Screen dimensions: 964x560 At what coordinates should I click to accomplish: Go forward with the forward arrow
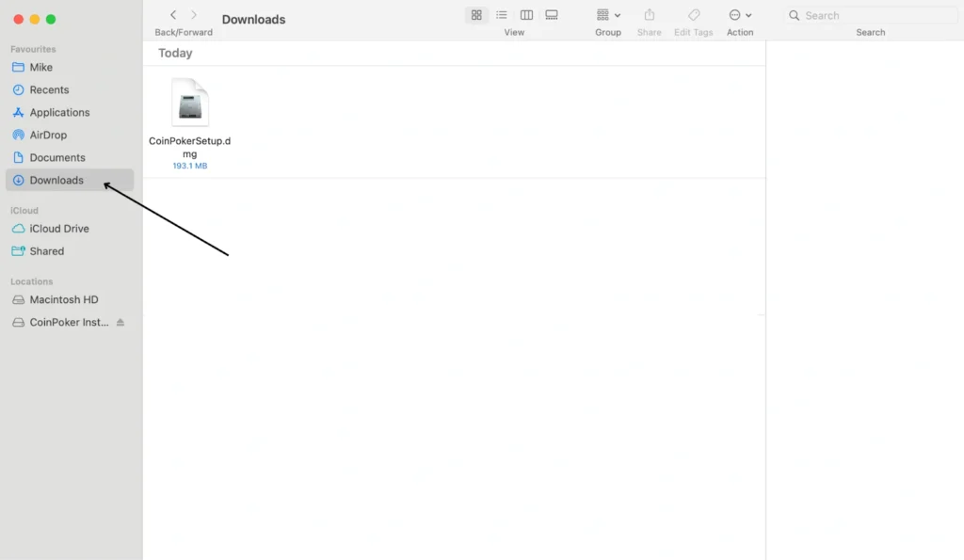coord(194,15)
